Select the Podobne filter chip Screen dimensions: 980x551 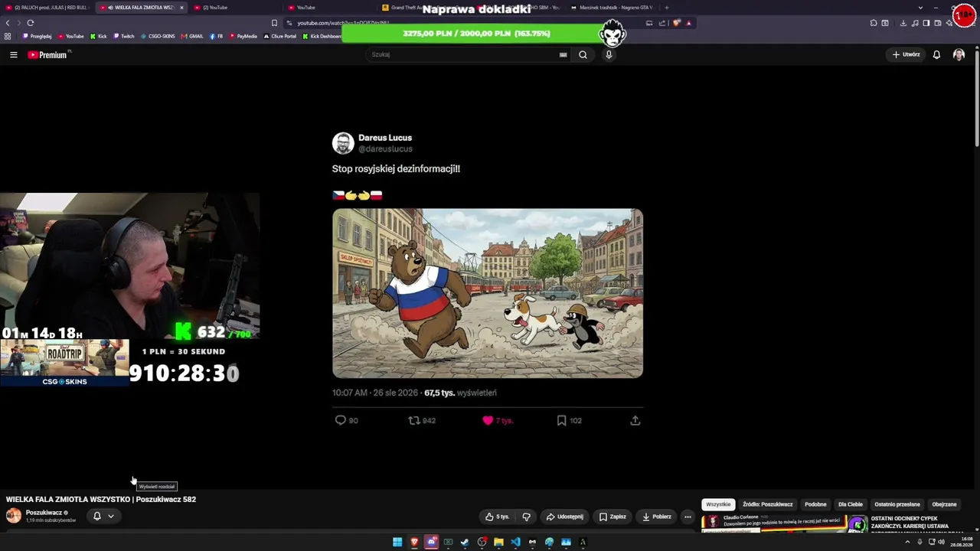(815, 504)
